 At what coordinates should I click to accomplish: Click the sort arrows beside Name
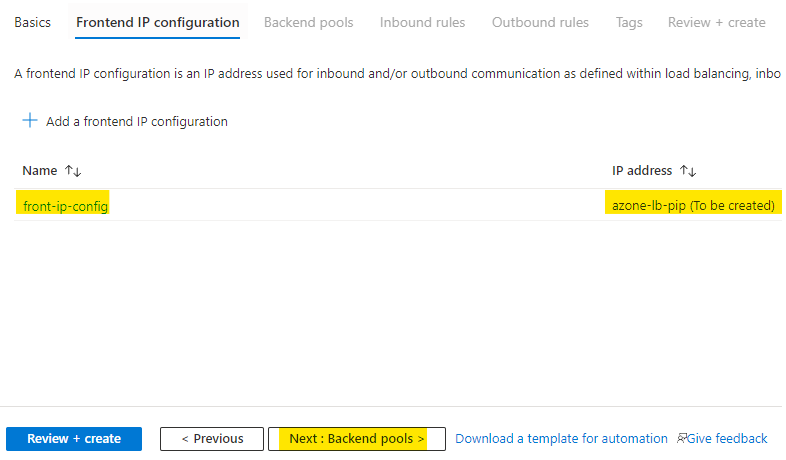tap(73, 171)
